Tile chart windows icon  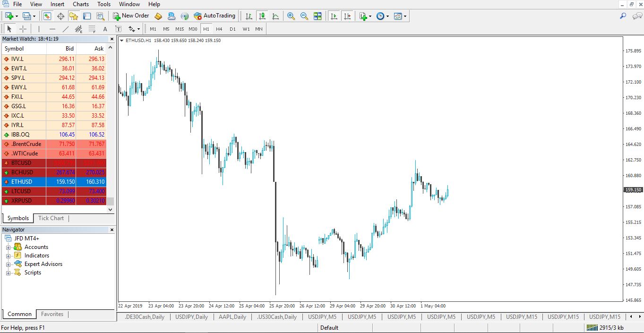318,16
